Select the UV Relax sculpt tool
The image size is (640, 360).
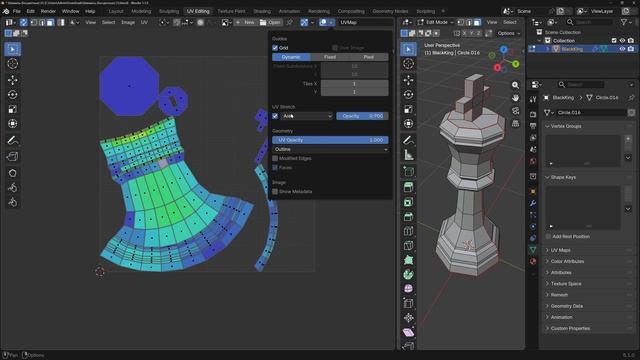(13, 188)
